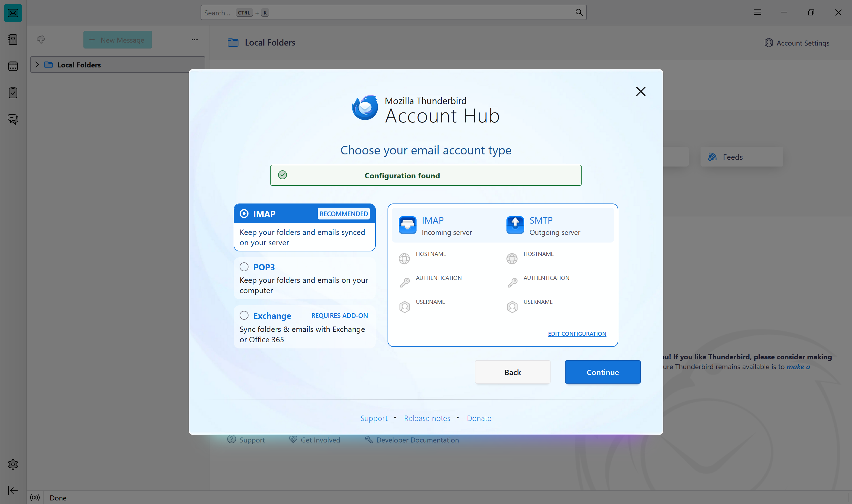Screen dimensions: 852x504
Task: Click the Back button
Action: point(512,372)
